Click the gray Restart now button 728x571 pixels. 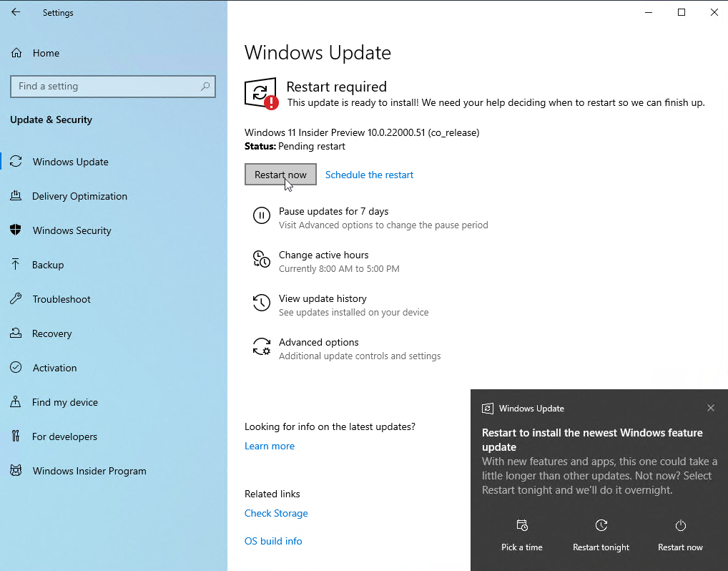280,174
